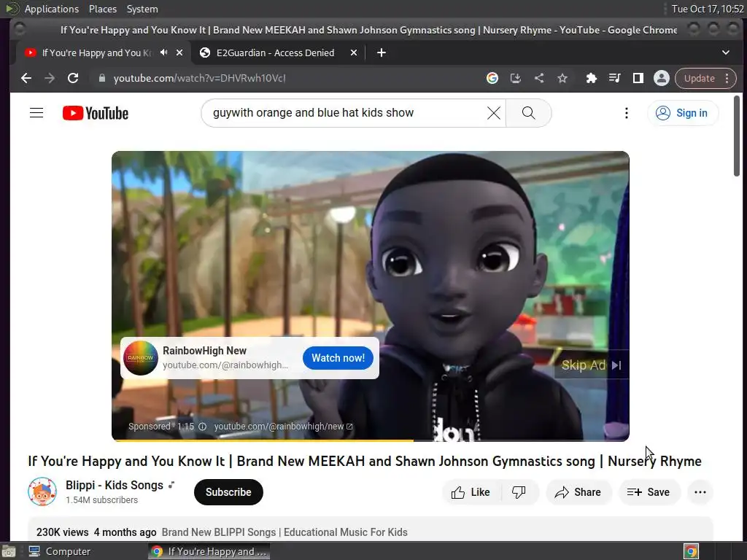Open the YouTube guide hamburger menu
Image resolution: width=747 pixels, height=560 pixels.
pos(36,113)
